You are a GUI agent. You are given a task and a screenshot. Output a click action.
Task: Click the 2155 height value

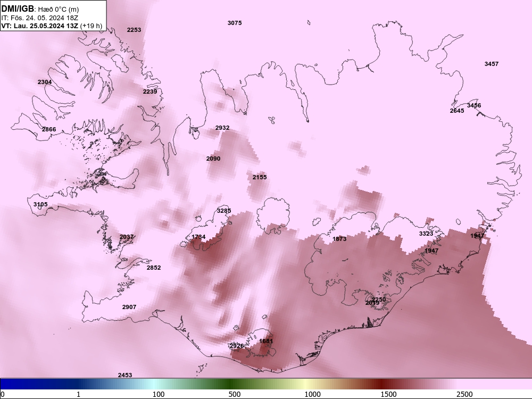260,177
